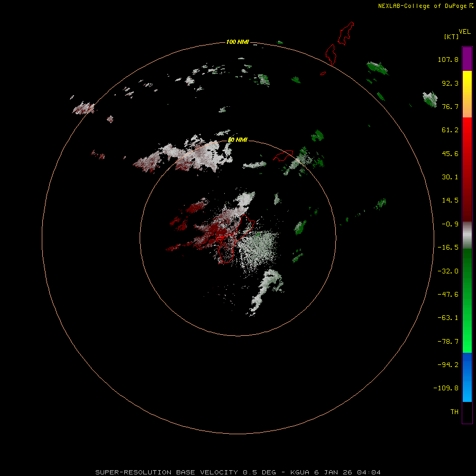Click the 14.5 velocity scale value
Image resolution: width=476 pixels, height=476 pixels.
[450, 200]
